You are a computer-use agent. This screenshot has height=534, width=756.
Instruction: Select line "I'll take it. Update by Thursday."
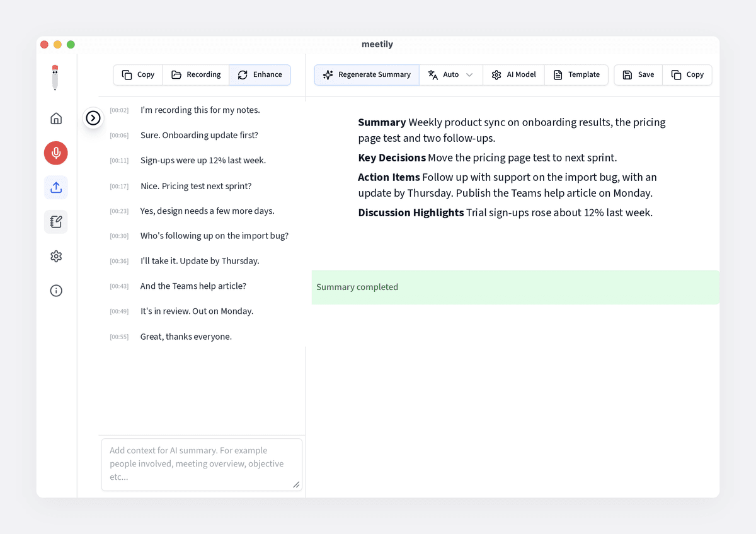coord(200,261)
